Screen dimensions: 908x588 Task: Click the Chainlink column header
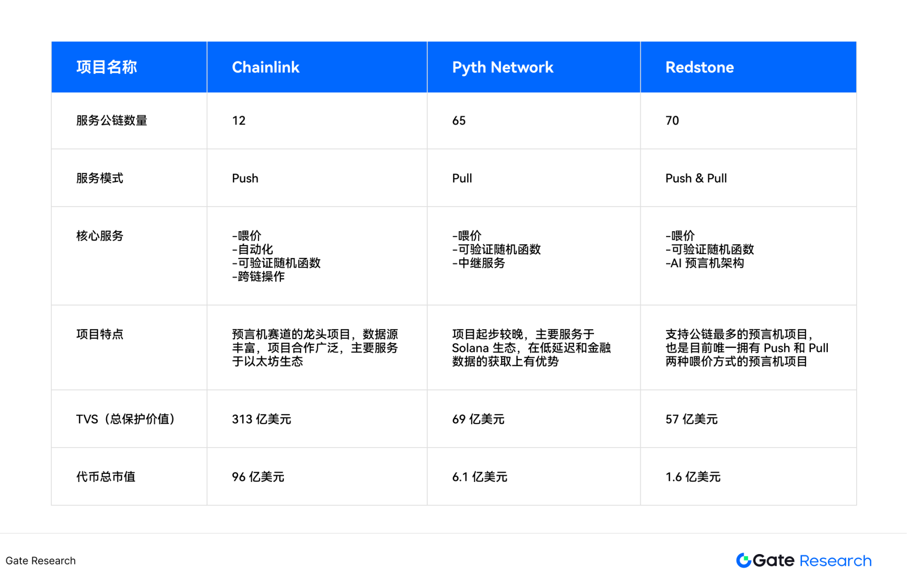[265, 67]
